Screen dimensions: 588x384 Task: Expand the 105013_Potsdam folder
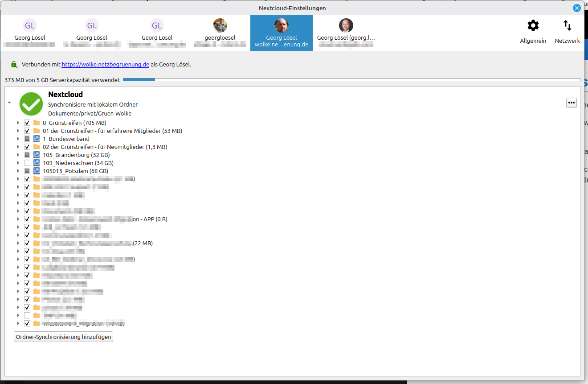[x=18, y=170]
